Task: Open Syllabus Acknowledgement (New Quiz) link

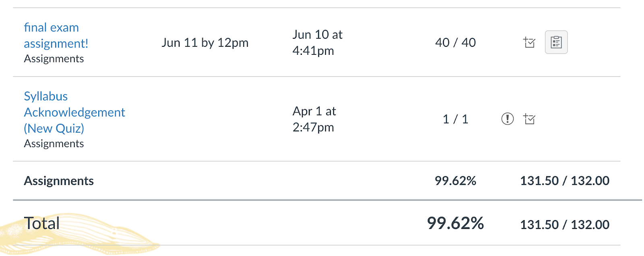Action: (74, 112)
